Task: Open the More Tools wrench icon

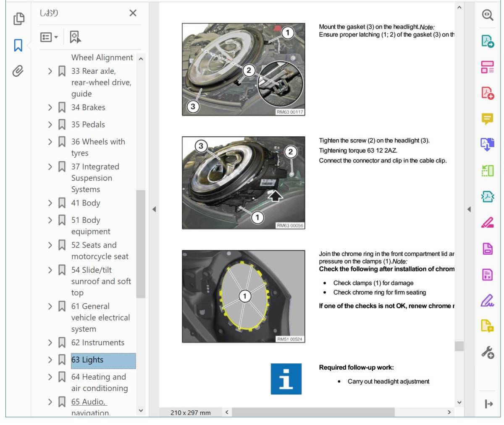Action: 487,352
